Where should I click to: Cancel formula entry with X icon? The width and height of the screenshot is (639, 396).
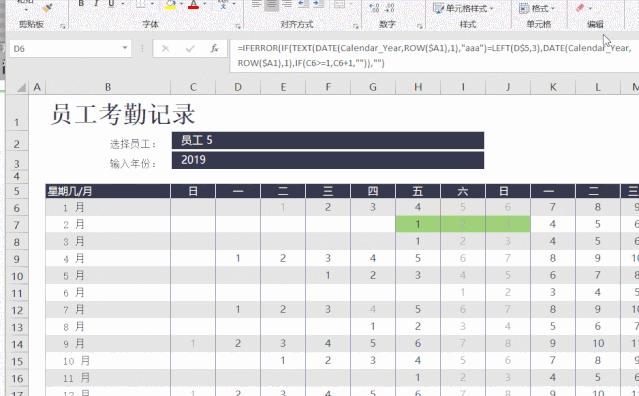click(x=165, y=49)
